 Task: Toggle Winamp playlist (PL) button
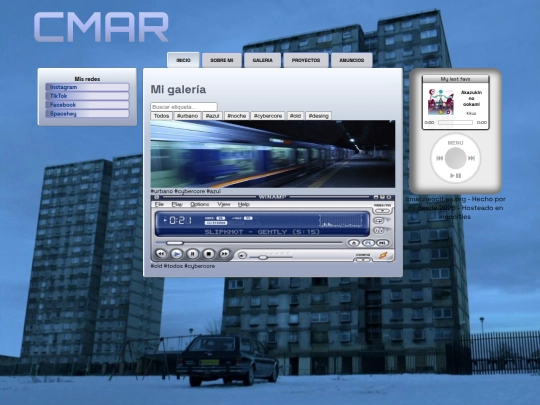click(368, 243)
